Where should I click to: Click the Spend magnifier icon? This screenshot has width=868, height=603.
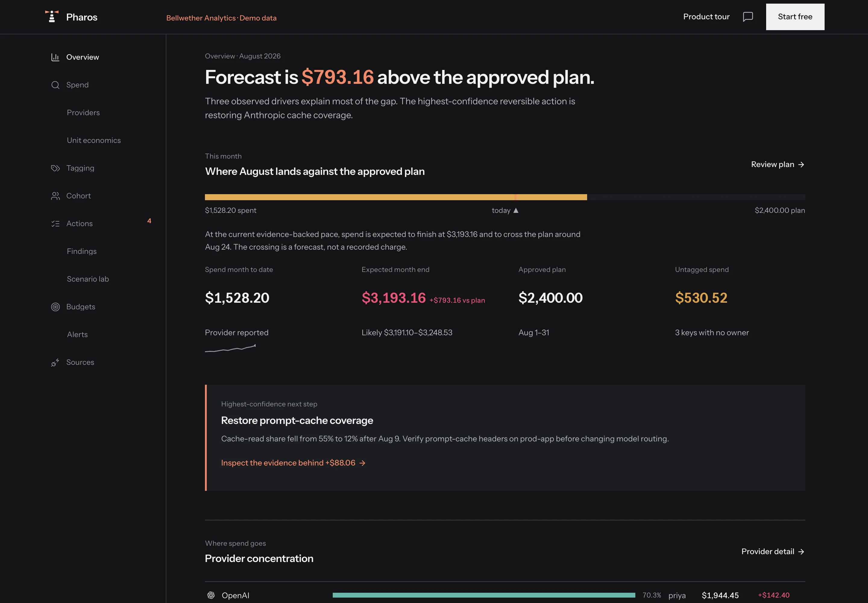pyautogui.click(x=55, y=85)
